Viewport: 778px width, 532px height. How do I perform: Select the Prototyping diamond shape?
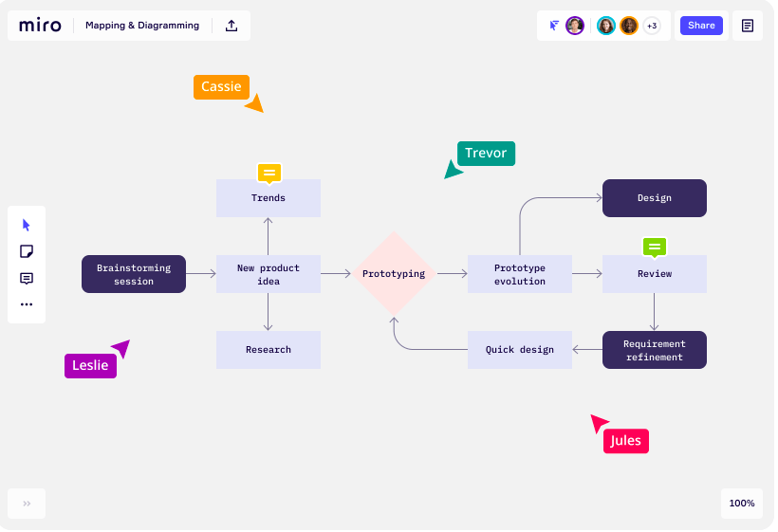396,275
